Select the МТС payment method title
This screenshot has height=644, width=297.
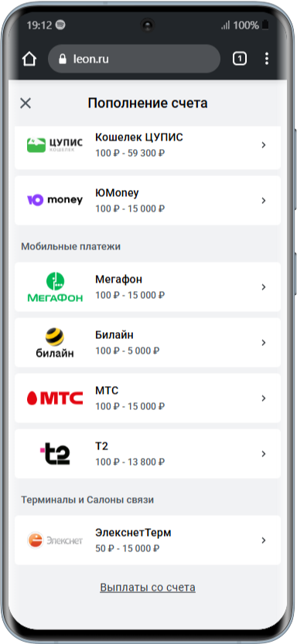click(107, 390)
